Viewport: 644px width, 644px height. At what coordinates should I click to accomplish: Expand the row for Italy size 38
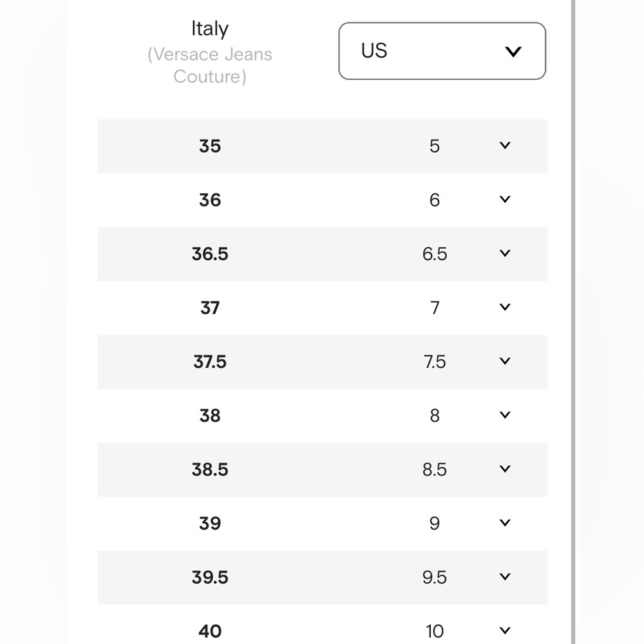(x=505, y=415)
